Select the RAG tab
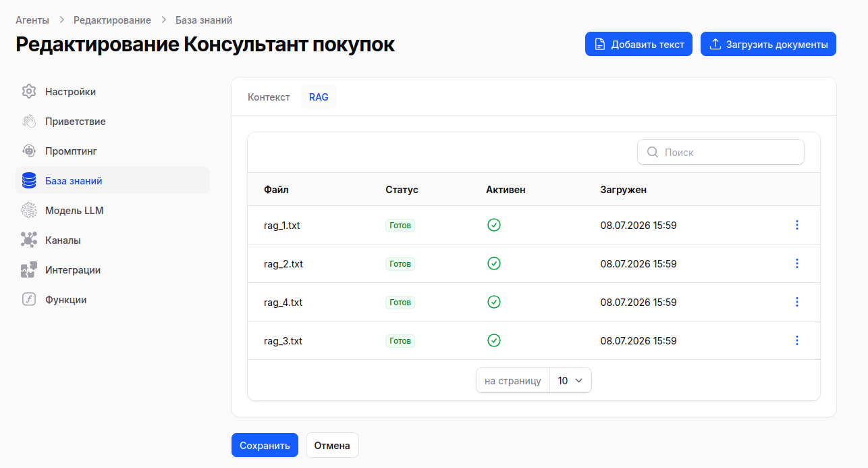 click(319, 97)
